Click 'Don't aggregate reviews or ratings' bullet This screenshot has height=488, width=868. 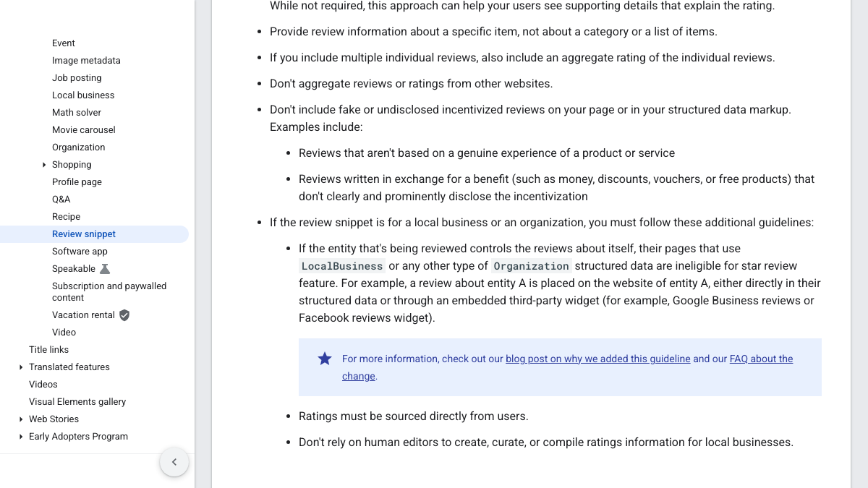click(x=411, y=84)
